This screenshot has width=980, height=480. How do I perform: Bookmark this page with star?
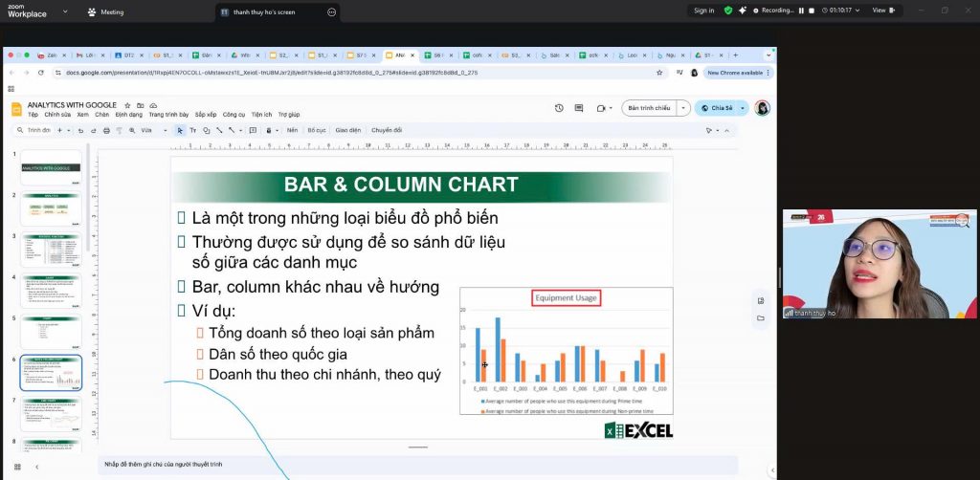658,73
